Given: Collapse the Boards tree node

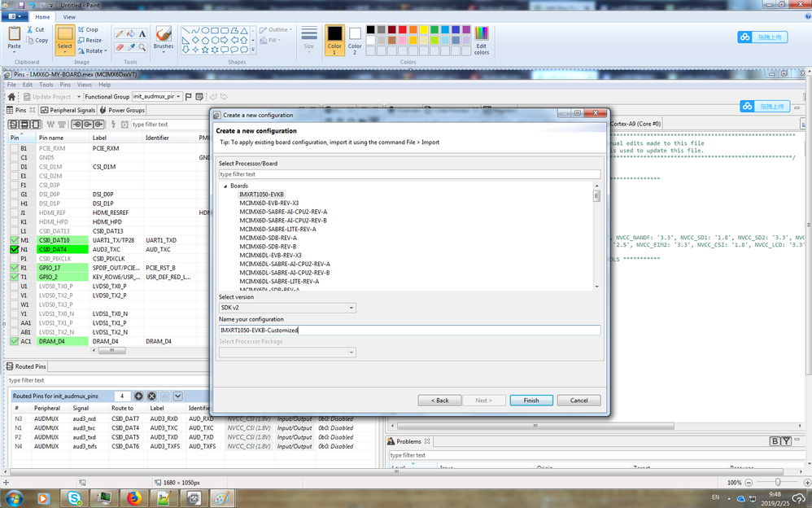Looking at the screenshot, I should (225, 186).
